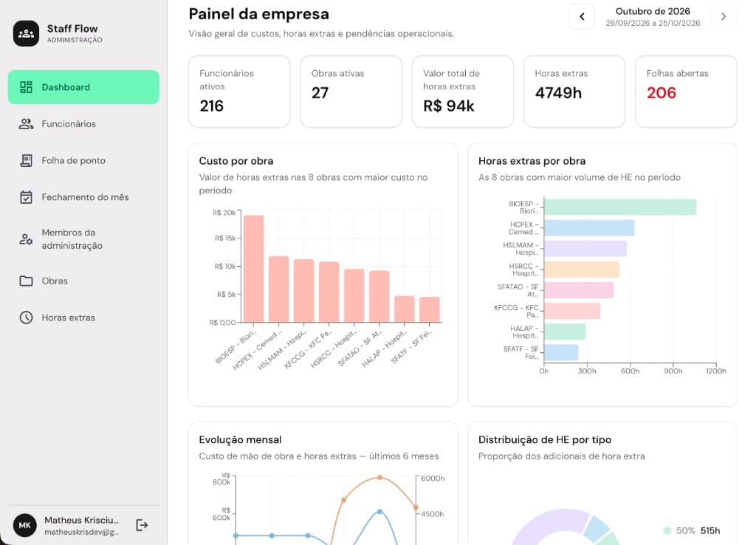The image size is (756, 545).
Task: Click the blue line peak point in Evolução mensal
Action: (x=380, y=511)
